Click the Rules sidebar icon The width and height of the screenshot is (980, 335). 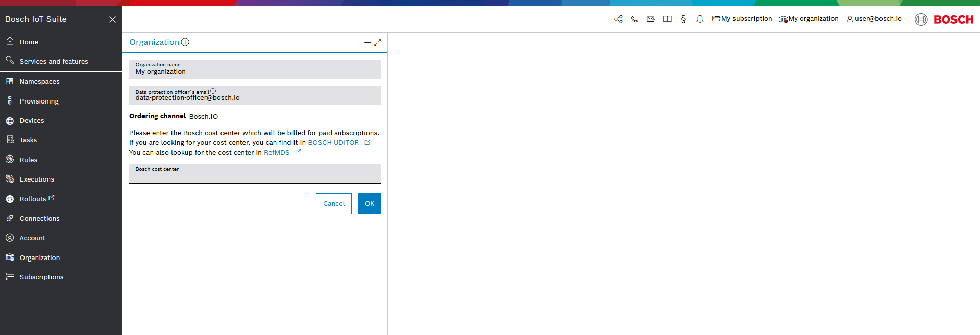10,160
